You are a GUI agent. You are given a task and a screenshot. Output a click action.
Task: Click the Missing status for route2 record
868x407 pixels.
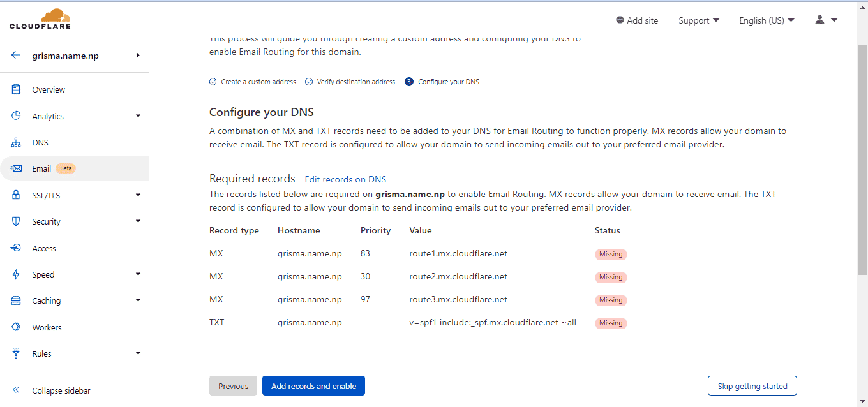(611, 277)
